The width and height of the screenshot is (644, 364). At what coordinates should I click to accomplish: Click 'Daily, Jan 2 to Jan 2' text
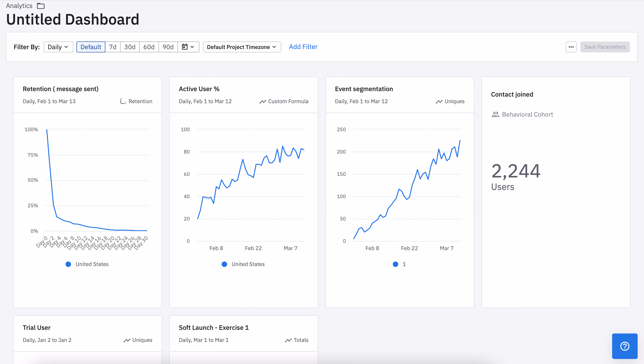[x=47, y=340]
